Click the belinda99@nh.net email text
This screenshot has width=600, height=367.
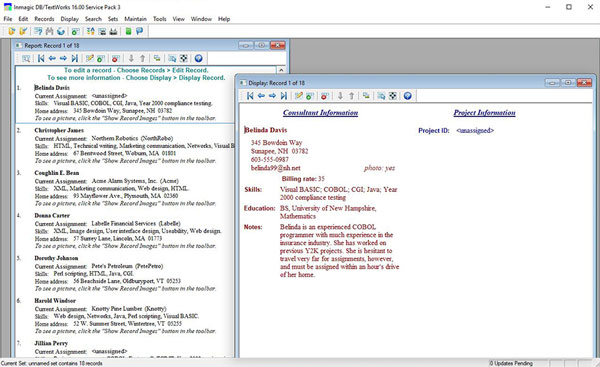tap(276, 168)
